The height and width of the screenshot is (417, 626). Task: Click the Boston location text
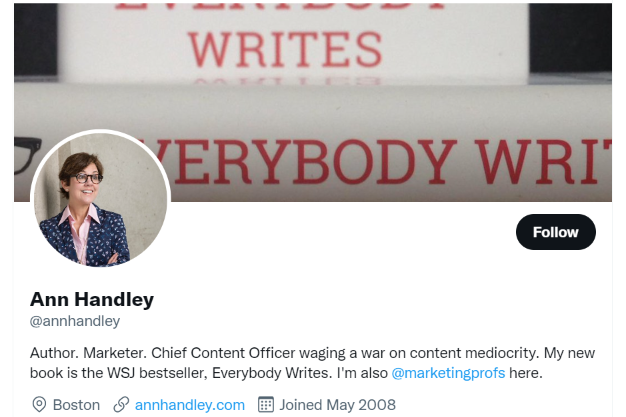(x=76, y=405)
